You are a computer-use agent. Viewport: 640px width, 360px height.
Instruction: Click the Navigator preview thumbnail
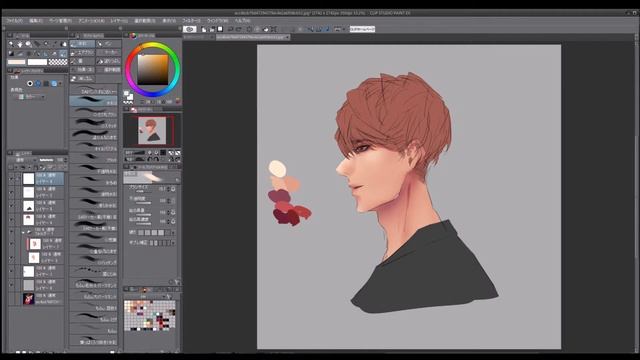(152, 130)
